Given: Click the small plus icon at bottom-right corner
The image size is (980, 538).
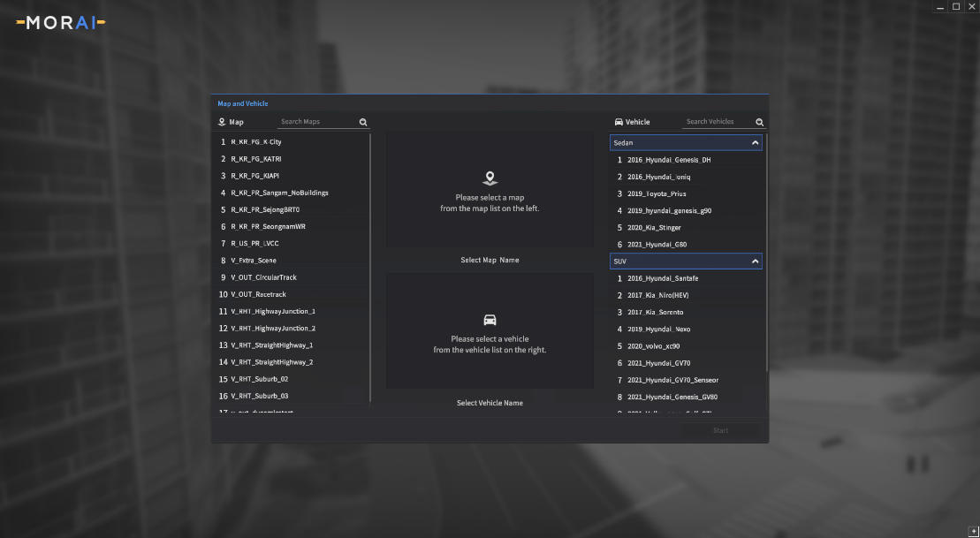Looking at the screenshot, I should click(x=973, y=532).
